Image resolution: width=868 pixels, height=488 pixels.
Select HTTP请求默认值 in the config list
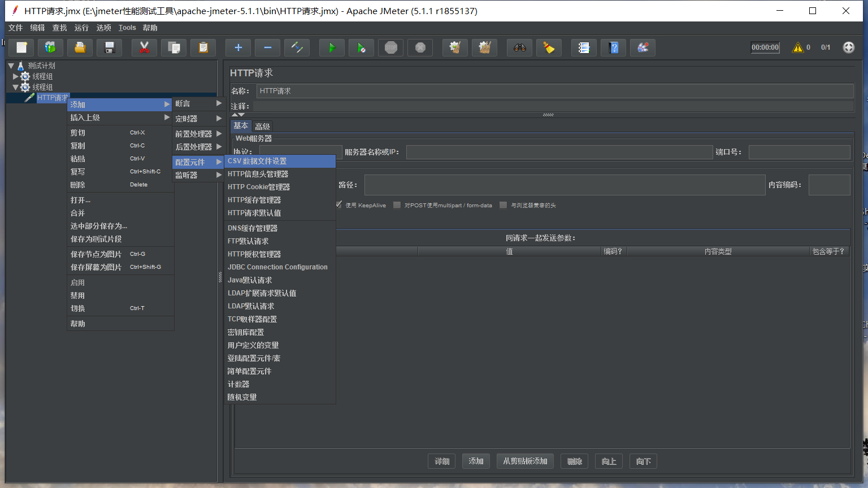coord(280,213)
